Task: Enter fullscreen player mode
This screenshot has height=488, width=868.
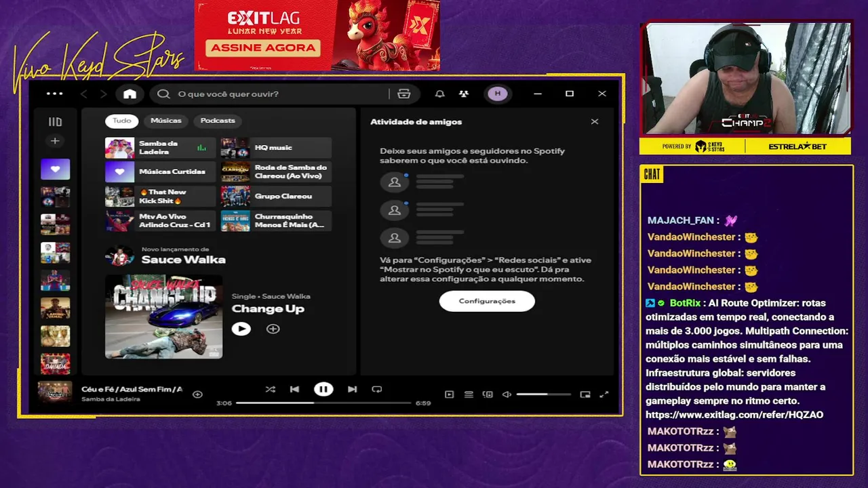Action: click(604, 394)
